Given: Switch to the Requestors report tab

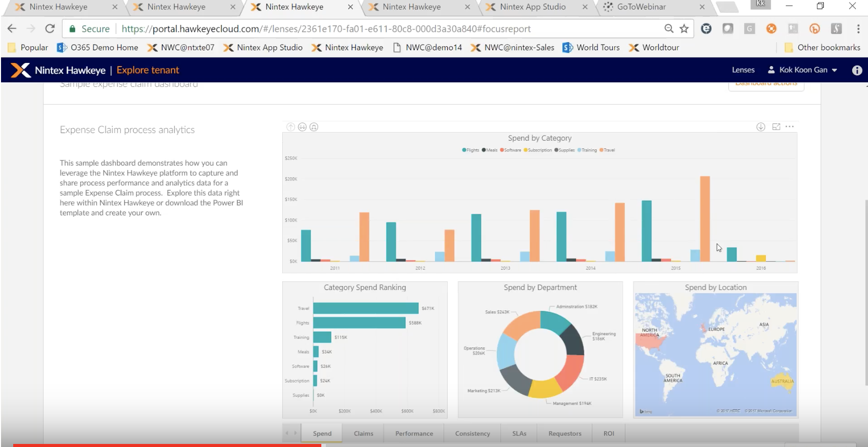Looking at the screenshot, I should (x=565, y=433).
